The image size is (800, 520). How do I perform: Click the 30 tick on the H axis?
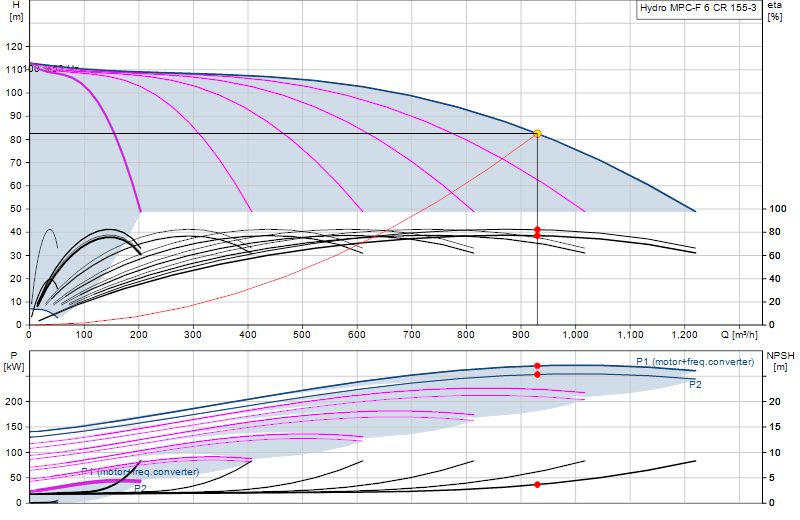17,255
